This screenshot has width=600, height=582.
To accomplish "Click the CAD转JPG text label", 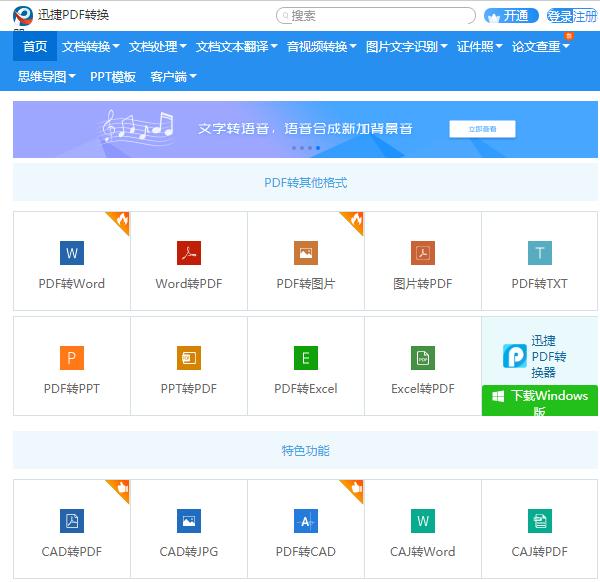I will [189, 551].
